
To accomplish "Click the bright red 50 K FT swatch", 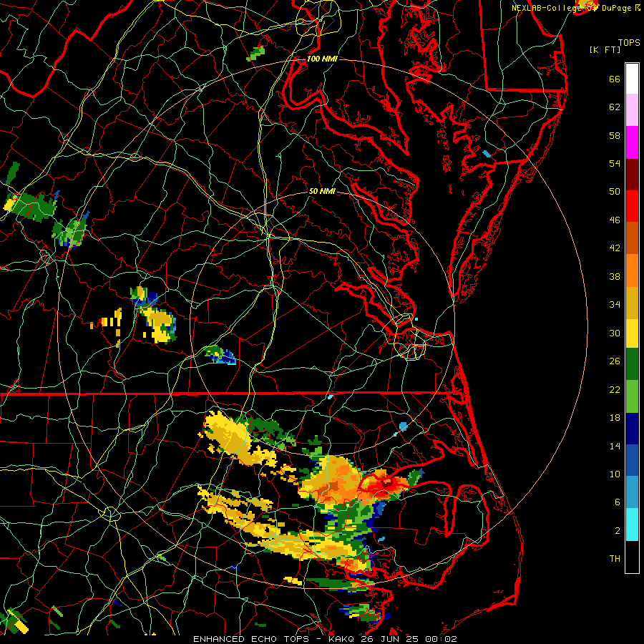I will 632,206.
